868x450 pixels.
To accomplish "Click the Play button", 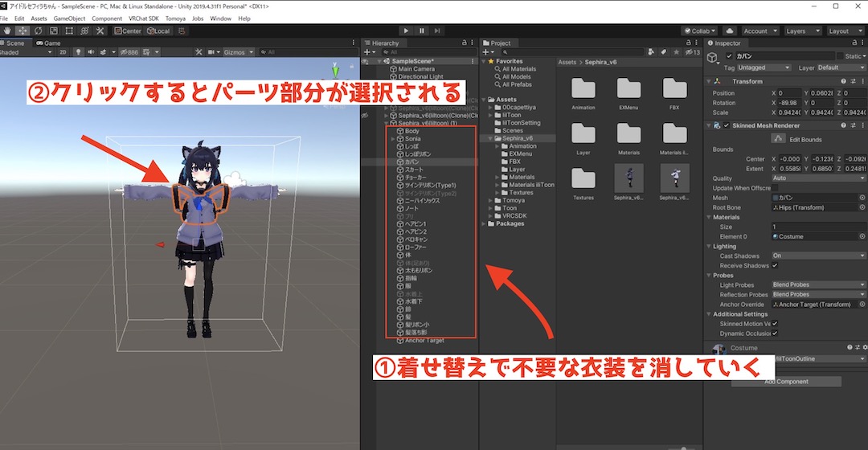I will pos(406,31).
